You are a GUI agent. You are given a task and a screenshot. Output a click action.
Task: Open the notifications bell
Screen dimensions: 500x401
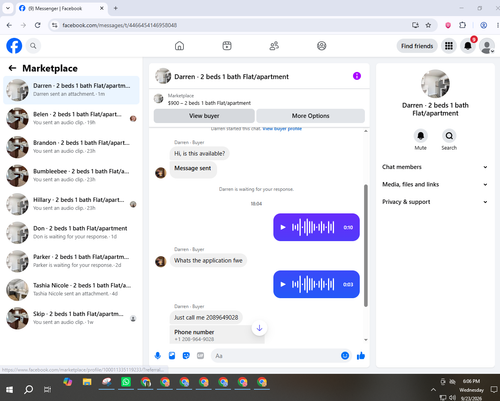point(468,46)
